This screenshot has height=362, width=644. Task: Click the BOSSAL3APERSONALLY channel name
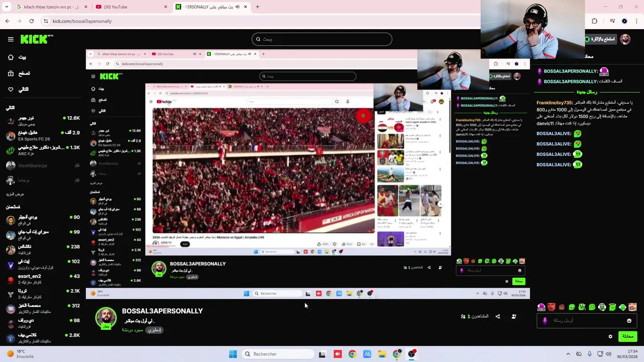[162, 311]
